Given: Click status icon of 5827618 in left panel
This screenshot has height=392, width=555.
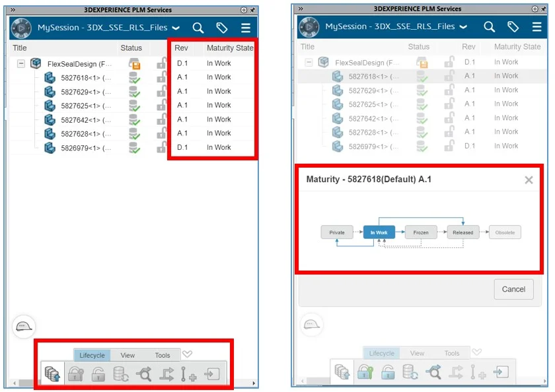Looking at the screenshot, I should pyautogui.click(x=135, y=77).
